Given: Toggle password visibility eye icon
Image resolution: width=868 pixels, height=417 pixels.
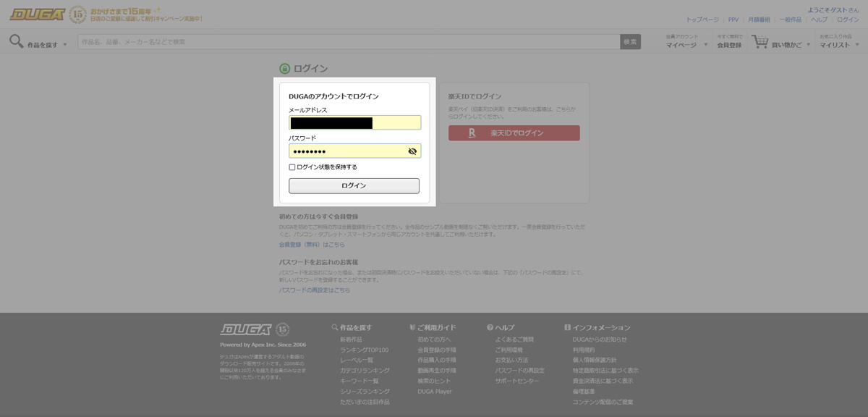Looking at the screenshot, I should tap(412, 151).
